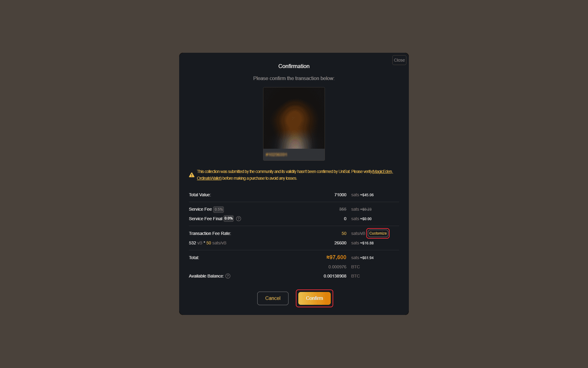The image size is (588, 368).
Task: Customize the transaction fee rate
Action: point(378,233)
